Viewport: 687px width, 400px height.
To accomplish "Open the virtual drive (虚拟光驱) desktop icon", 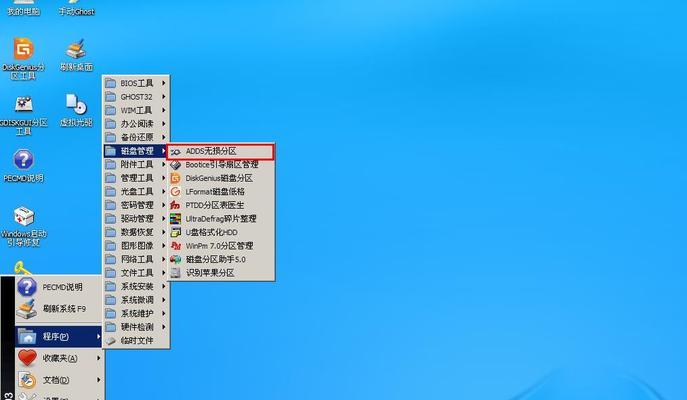I will coord(76,105).
